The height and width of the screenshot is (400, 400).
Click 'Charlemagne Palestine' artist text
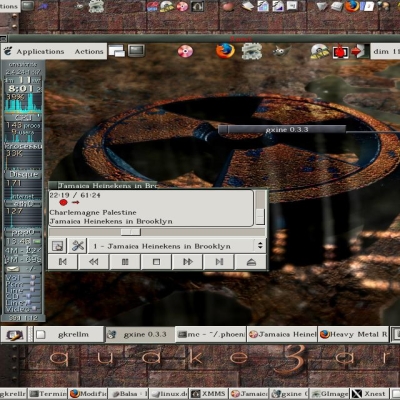[x=93, y=212]
